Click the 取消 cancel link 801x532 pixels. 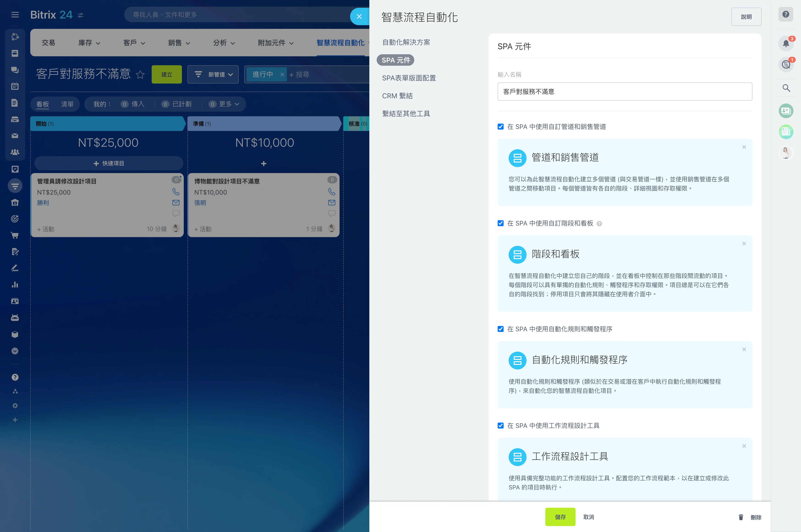(x=588, y=517)
